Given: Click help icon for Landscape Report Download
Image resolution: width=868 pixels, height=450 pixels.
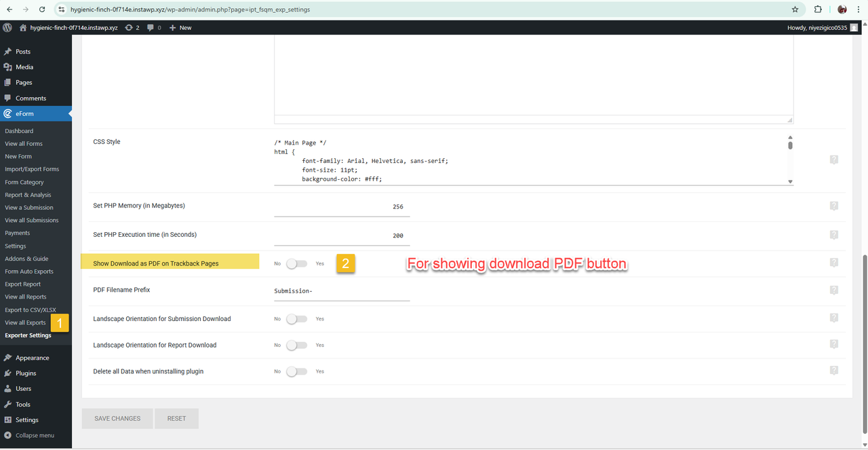Looking at the screenshot, I should (834, 344).
